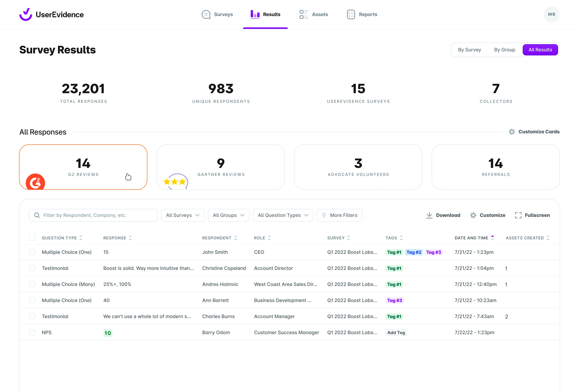Click the Surveys tab in navigation
Screen dimensions: 579x392
pos(217,14)
